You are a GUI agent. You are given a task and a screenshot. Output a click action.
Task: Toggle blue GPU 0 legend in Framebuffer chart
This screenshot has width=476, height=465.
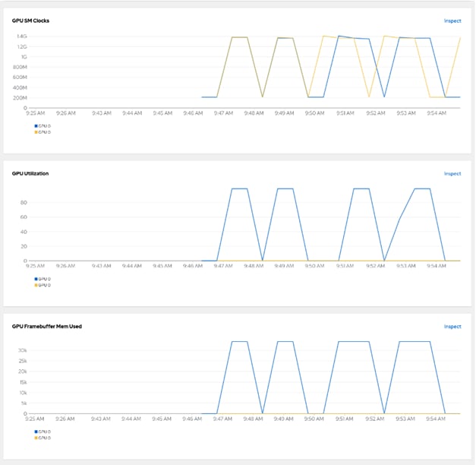pos(43,432)
